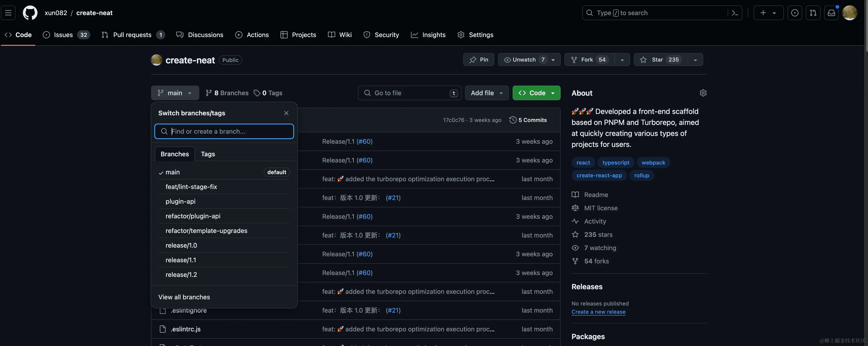Edit About details with gear icon
Image resolution: width=868 pixels, height=346 pixels.
pos(703,93)
